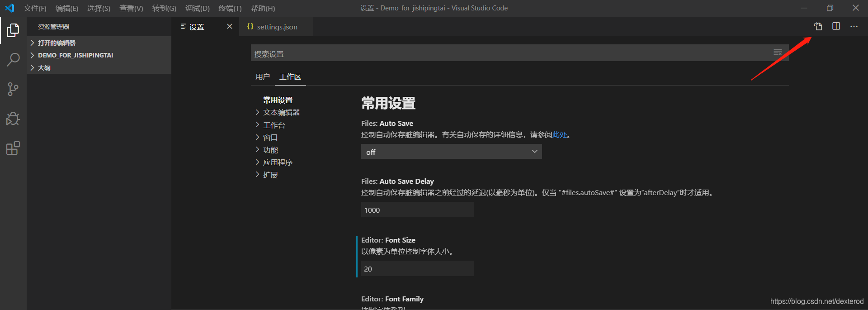Click the clear settings filter icon

(778, 52)
